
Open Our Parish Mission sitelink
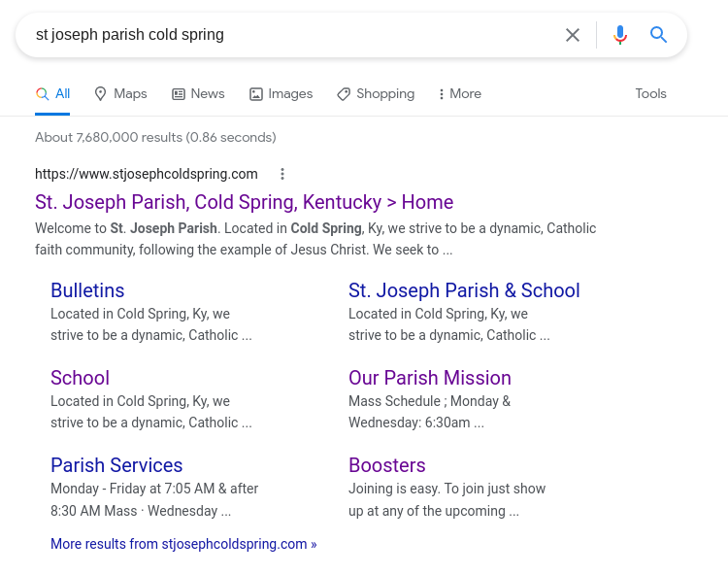point(429,378)
